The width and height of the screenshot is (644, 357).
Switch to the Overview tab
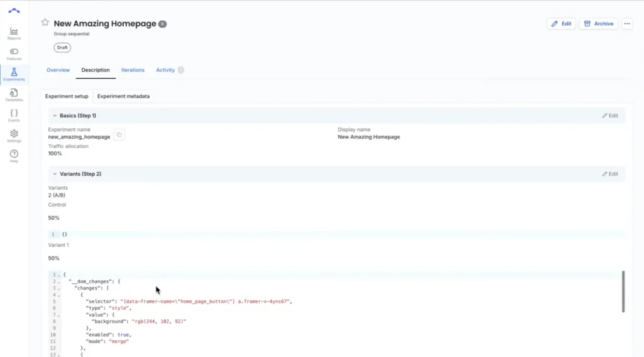click(58, 70)
